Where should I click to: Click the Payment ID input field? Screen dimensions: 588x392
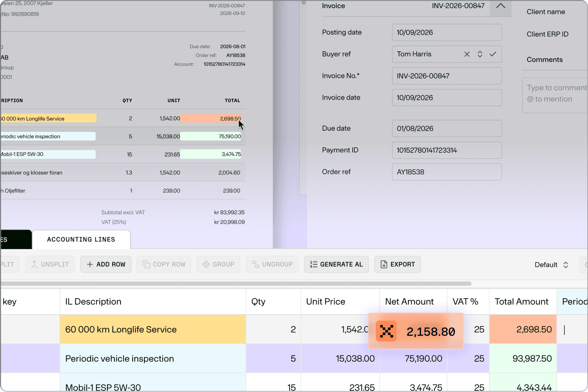click(x=447, y=150)
